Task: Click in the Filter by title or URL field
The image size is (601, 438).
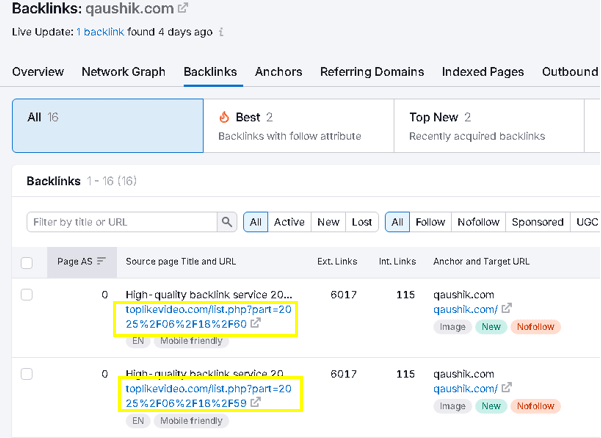Action: click(x=122, y=222)
